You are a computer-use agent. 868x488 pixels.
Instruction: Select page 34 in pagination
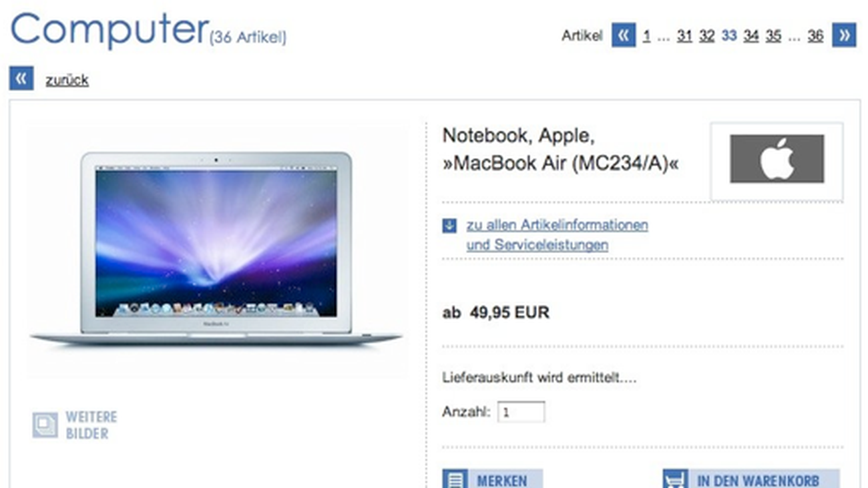click(751, 35)
